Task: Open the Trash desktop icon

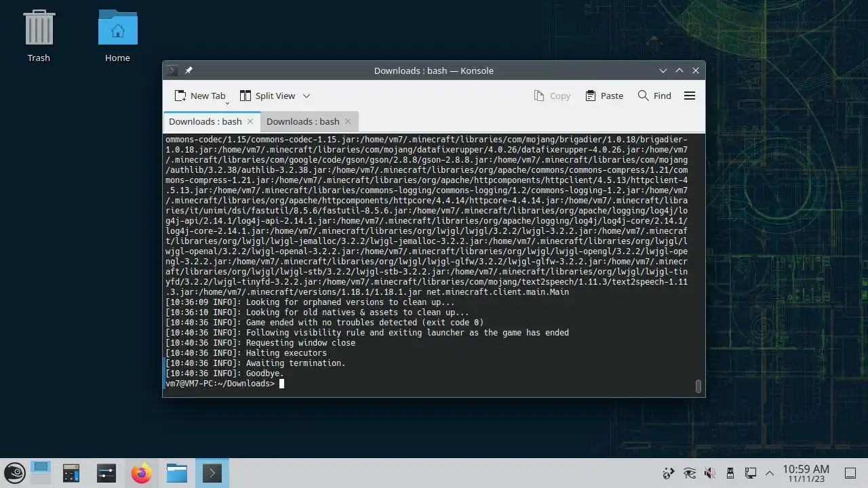Action: pos(39,37)
